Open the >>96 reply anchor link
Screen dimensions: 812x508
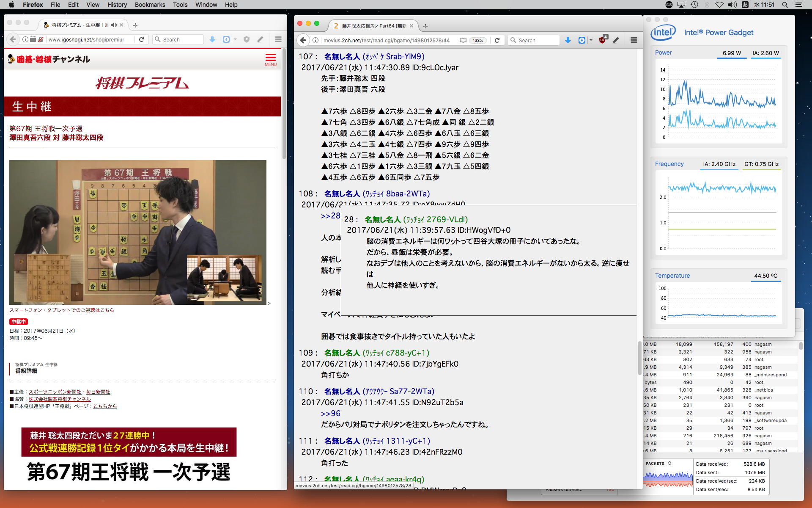click(x=331, y=414)
